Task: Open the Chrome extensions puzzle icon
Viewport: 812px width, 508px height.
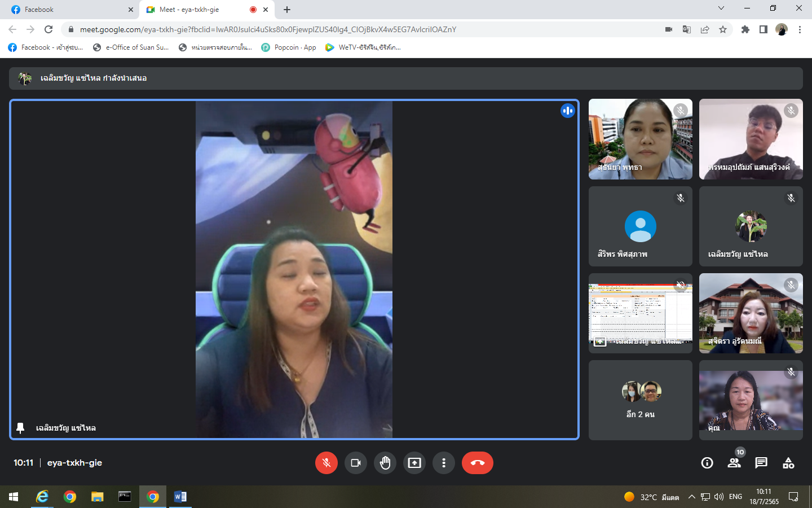Action: [x=745, y=29]
